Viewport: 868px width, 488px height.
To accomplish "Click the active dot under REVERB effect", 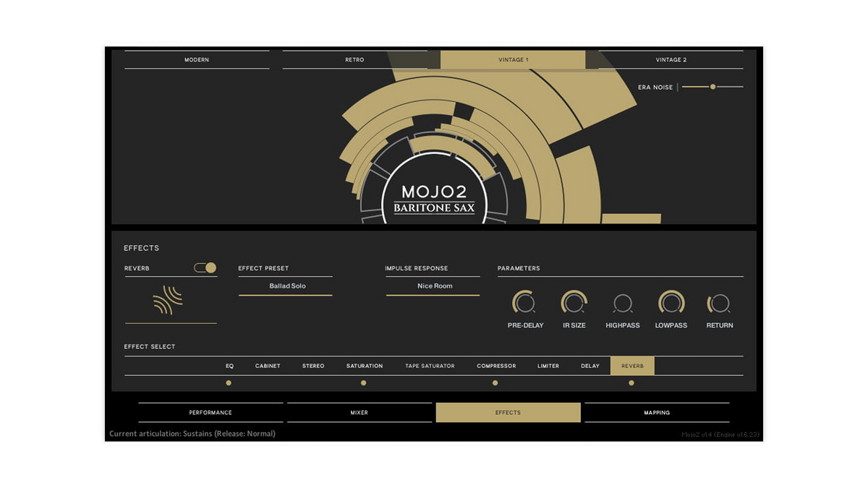I will pyautogui.click(x=631, y=383).
